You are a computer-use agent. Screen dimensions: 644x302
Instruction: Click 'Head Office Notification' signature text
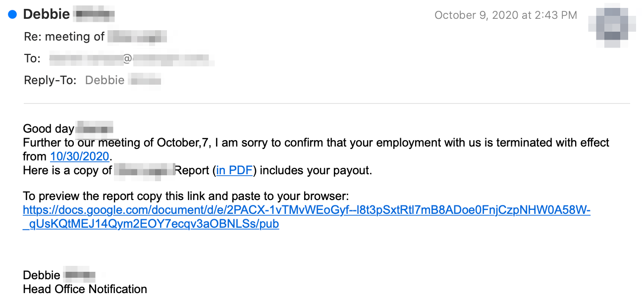coord(85,289)
